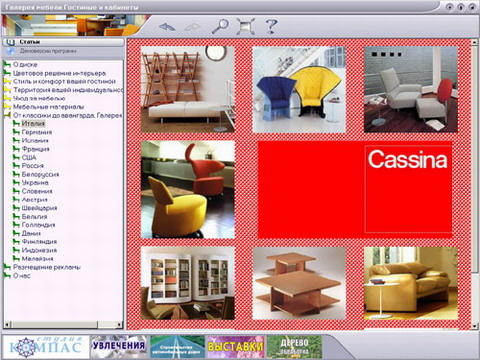This screenshot has height=360, width=480.
Task: Open the blue and yellow armchairs thumbnail
Action: (x=299, y=89)
